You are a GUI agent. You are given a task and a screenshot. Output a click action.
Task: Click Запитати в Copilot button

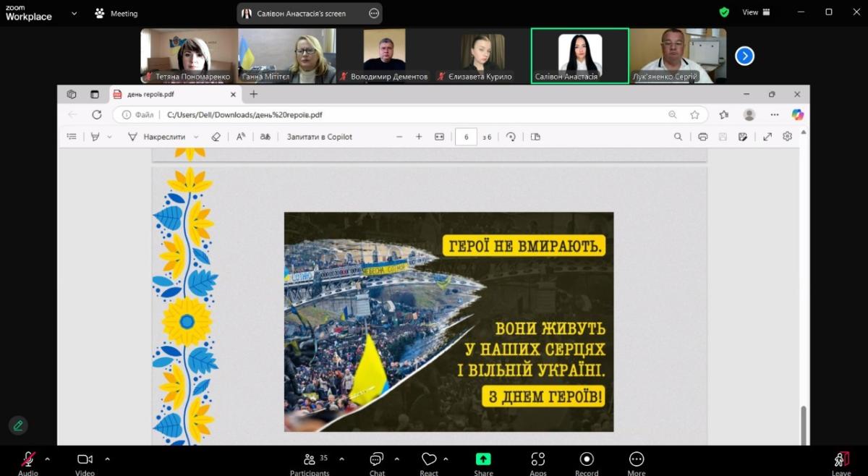tap(319, 137)
